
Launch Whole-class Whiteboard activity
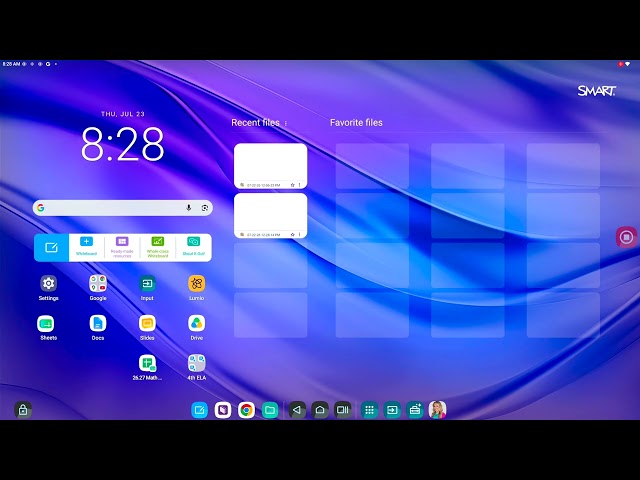(x=158, y=247)
